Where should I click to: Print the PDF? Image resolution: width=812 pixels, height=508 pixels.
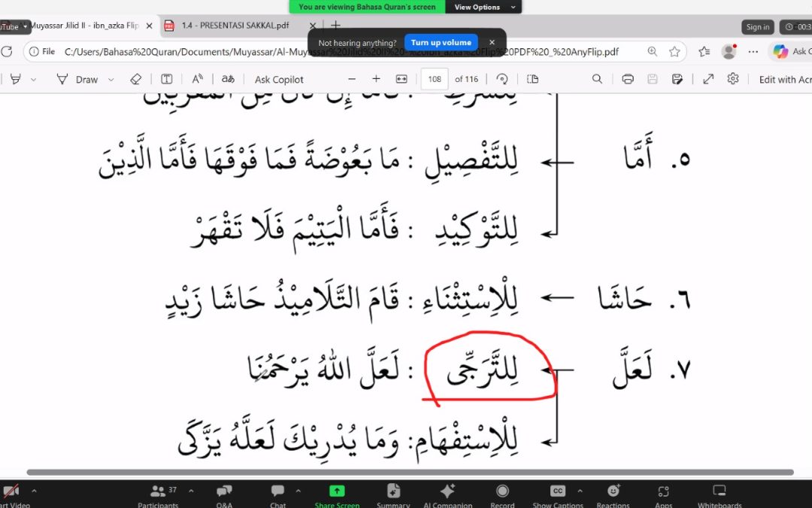[628, 79]
